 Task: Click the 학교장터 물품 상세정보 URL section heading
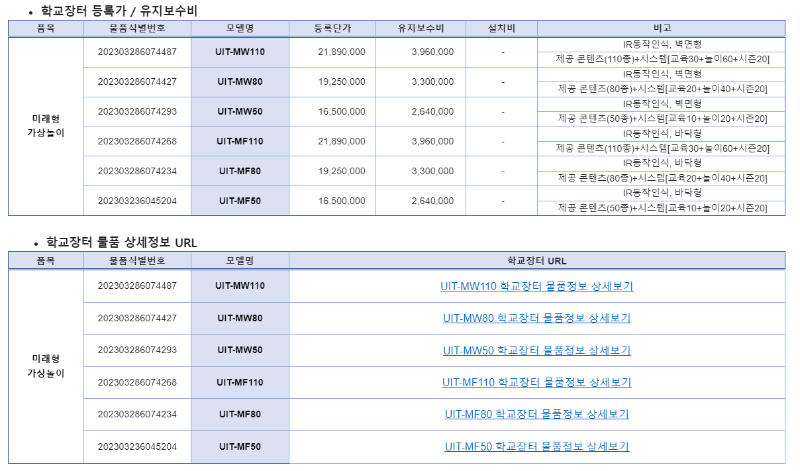click(x=121, y=242)
